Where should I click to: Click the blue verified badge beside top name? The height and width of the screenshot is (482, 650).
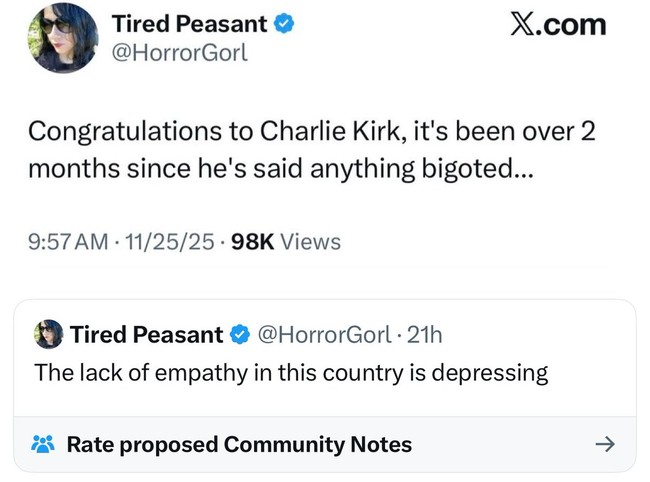(x=285, y=25)
